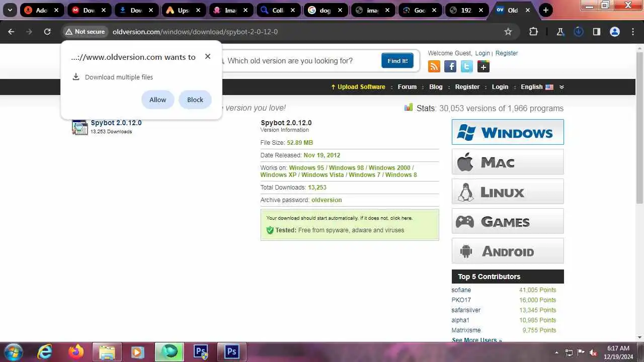Open the English language selector
Image resolution: width=644 pixels, height=362 pixels.
click(x=537, y=87)
